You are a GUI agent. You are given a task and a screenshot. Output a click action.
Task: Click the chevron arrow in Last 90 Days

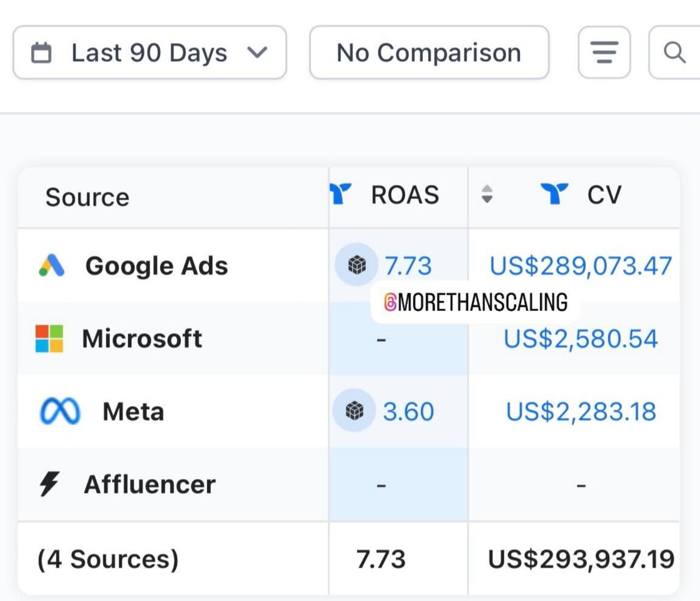(257, 53)
